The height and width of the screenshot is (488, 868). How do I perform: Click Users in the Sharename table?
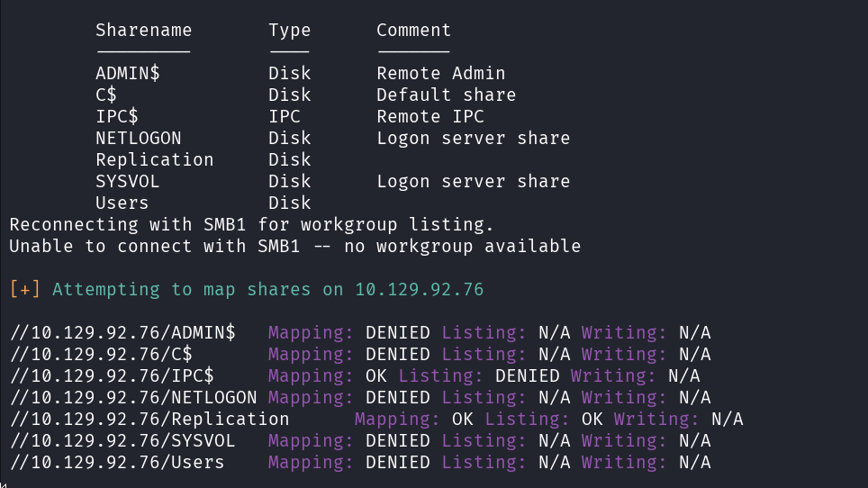click(x=122, y=203)
